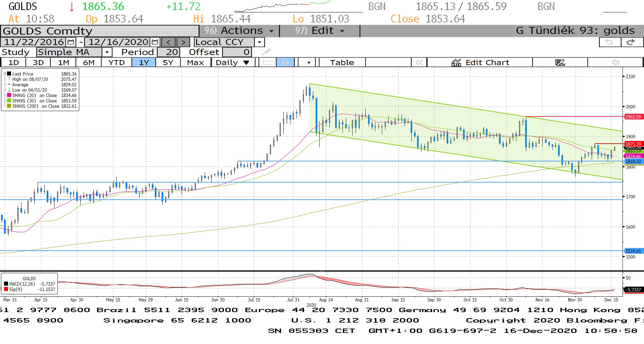Select the 1M range tab
This screenshot has width=644, height=344.
pyautogui.click(x=63, y=62)
